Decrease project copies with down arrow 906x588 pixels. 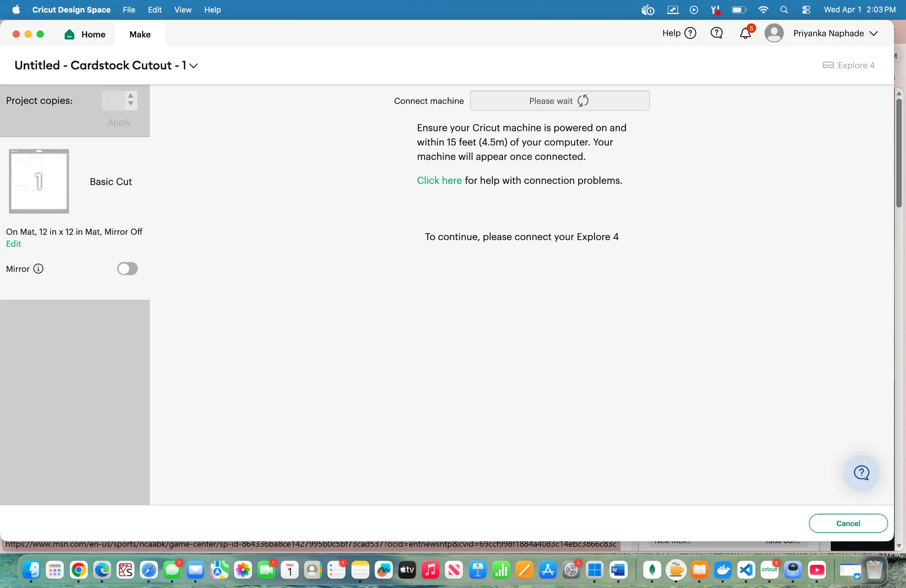(131, 104)
